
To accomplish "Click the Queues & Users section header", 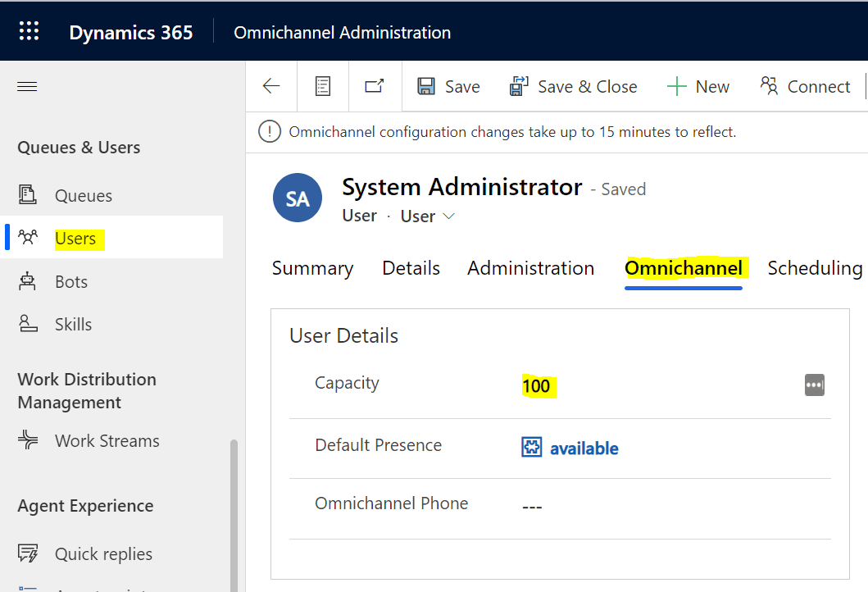I will (x=79, y=148).
